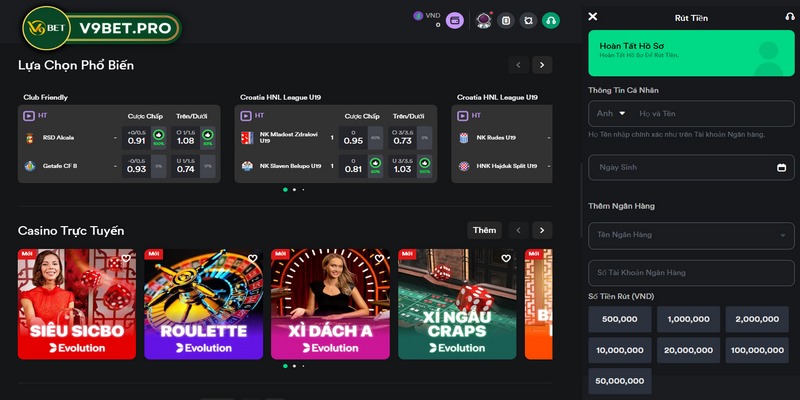The width and height of the screenshot is (800, 400).
Task: Close the Rút Tiền withdrawal panel
Action: click(x=593, y=17)
